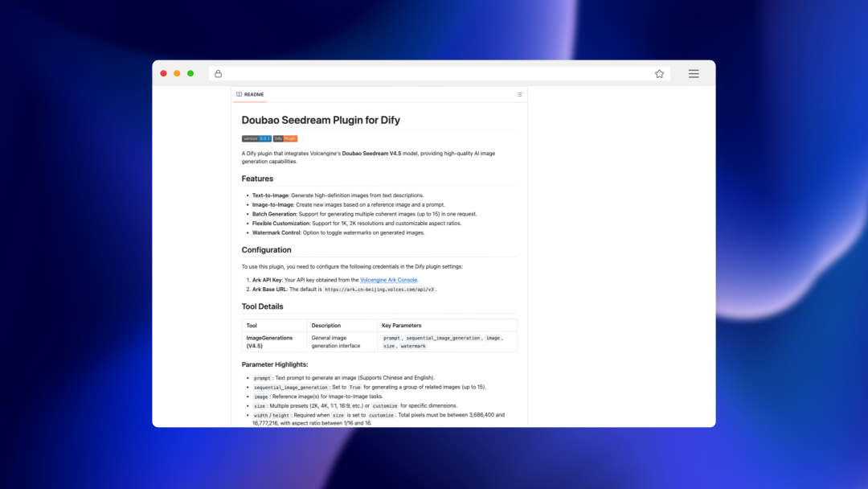Click the Batch Generation feature bullet

(364, 214)
